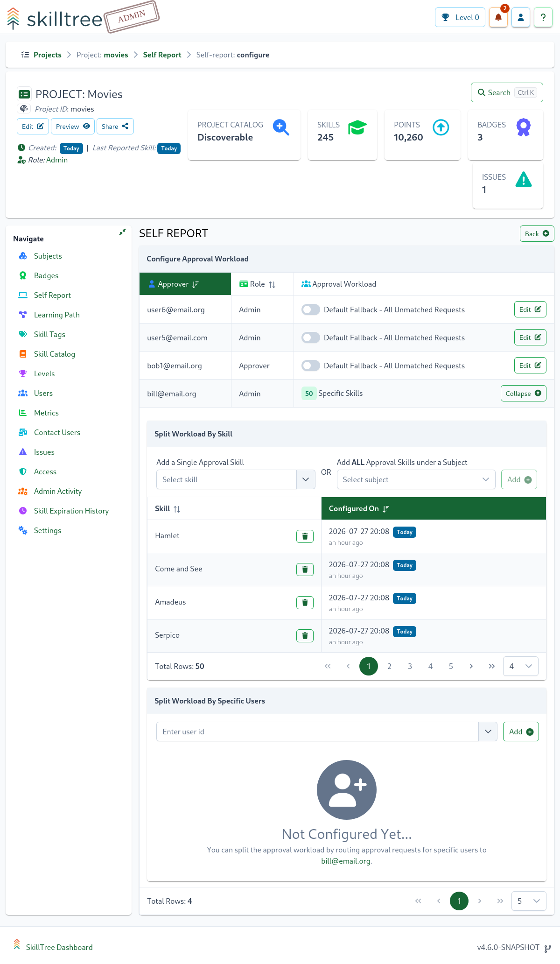The width and height of the screenshot is (560, 964).
Task: Edit workload for user6@email.org
Action: 530,310
